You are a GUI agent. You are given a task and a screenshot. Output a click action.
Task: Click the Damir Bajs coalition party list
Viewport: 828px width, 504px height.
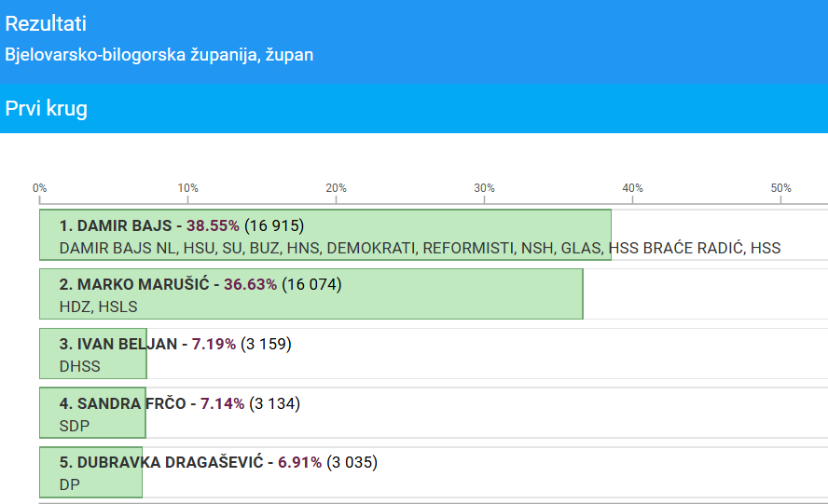point(420,248)
